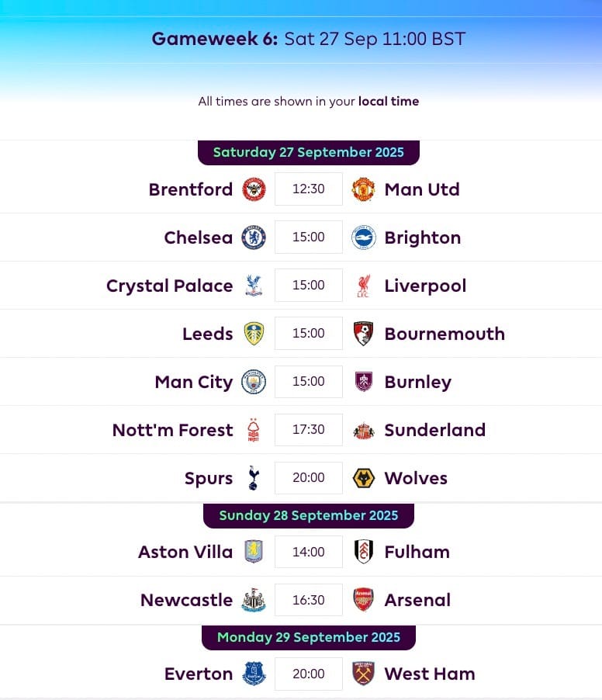The width and height of the screenshot is (602, 700).
Task: Open the Aston Villa team link
Action: click(185, 552)
